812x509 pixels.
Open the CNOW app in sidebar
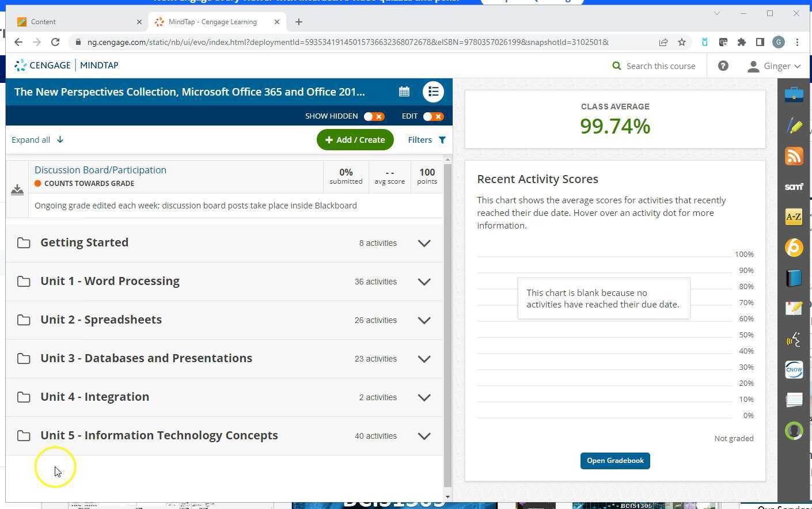point(794,370)
